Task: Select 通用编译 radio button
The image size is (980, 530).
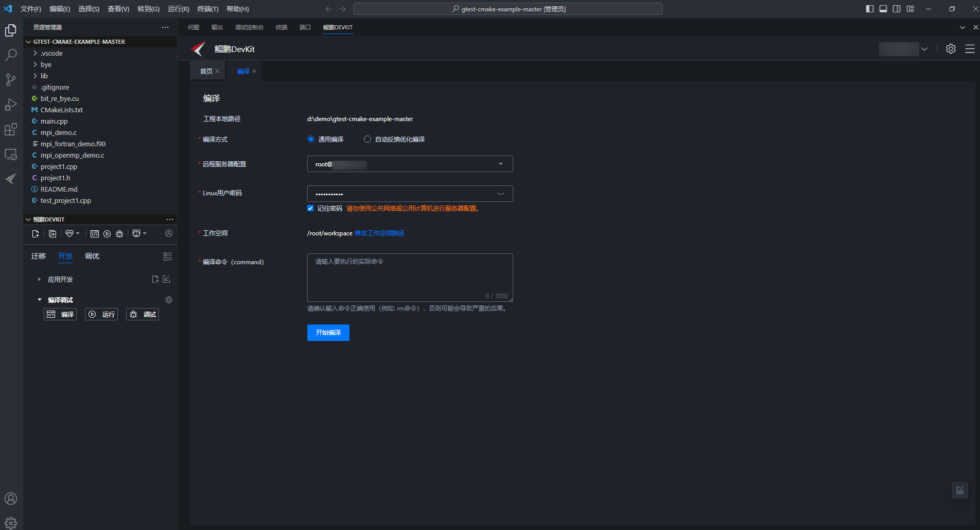Action: coord(311,139)
